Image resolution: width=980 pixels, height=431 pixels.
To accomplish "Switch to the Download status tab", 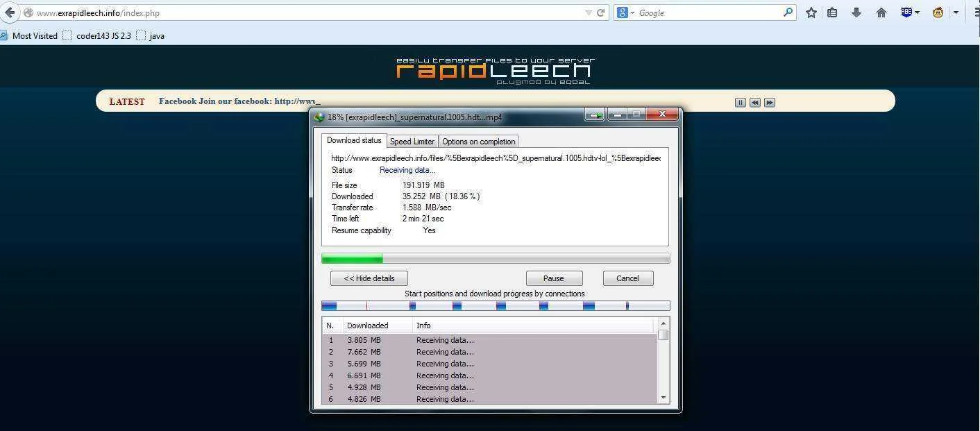I will click(354, 140).
